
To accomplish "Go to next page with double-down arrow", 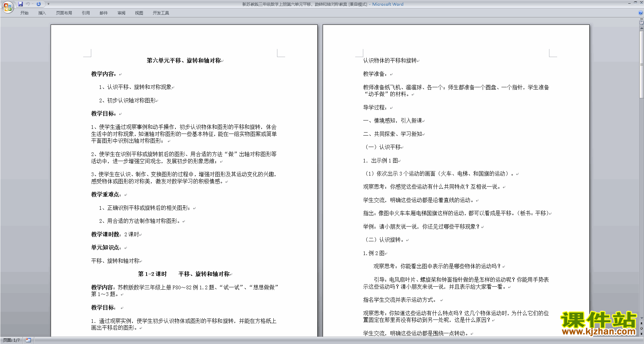I will (x=642, y=334).
